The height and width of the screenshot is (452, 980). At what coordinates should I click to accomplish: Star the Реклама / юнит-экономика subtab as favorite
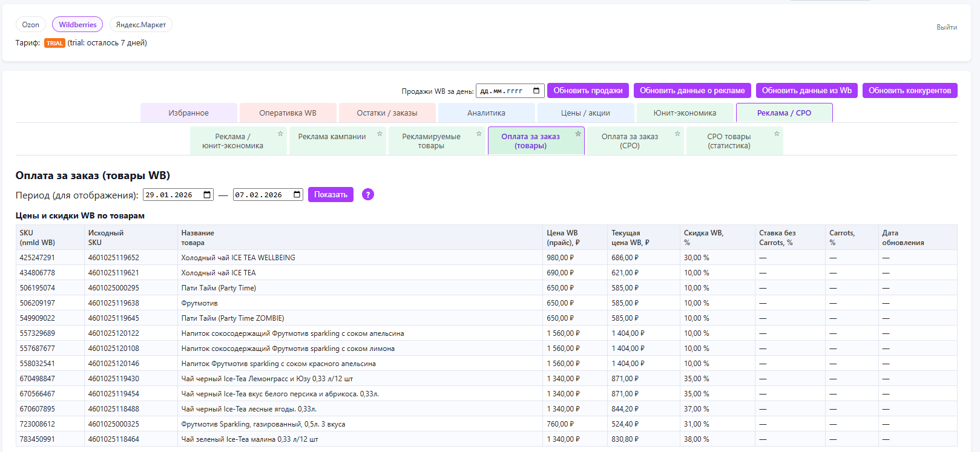pos(280,134)
